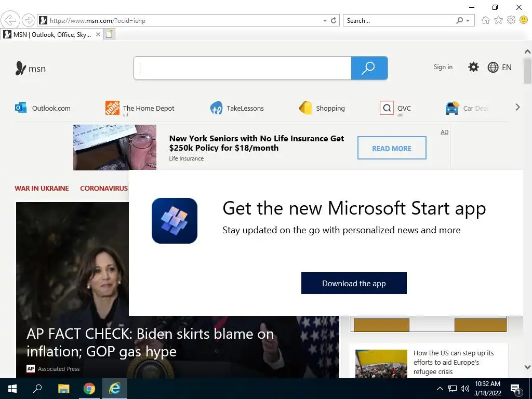
Task: Refresh the page with the reload icon
Action: (x=334, y=21)
